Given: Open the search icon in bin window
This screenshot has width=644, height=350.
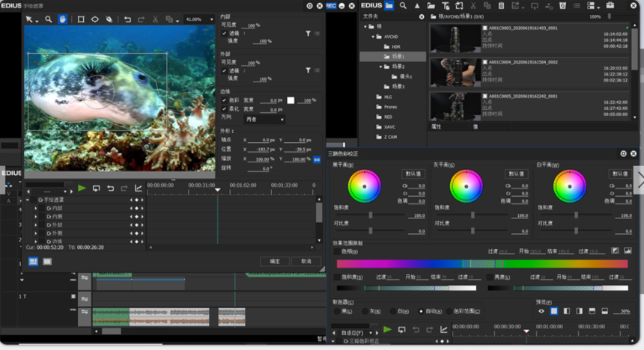Looking at the screenshot, I should click(403, 5).
